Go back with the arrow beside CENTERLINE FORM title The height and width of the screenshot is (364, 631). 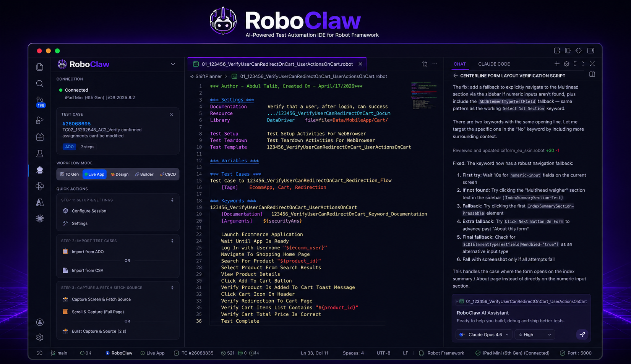(455, 76)
